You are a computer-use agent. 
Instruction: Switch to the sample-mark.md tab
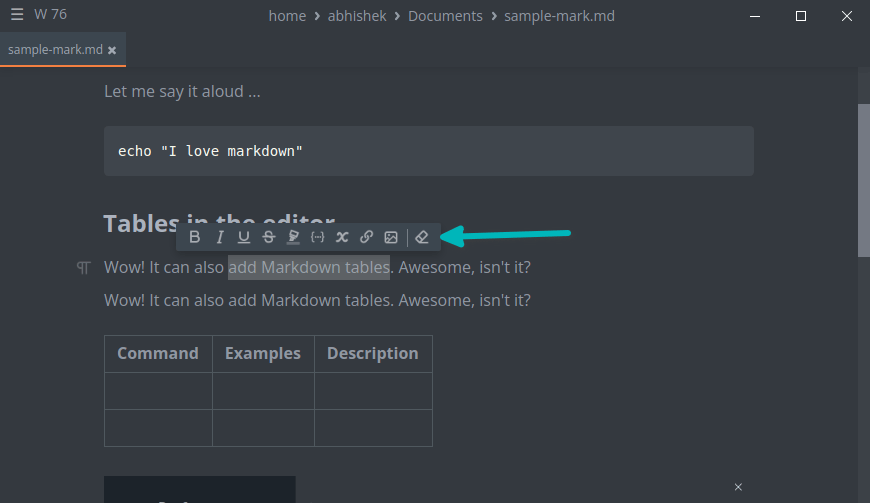click(55, 49)
